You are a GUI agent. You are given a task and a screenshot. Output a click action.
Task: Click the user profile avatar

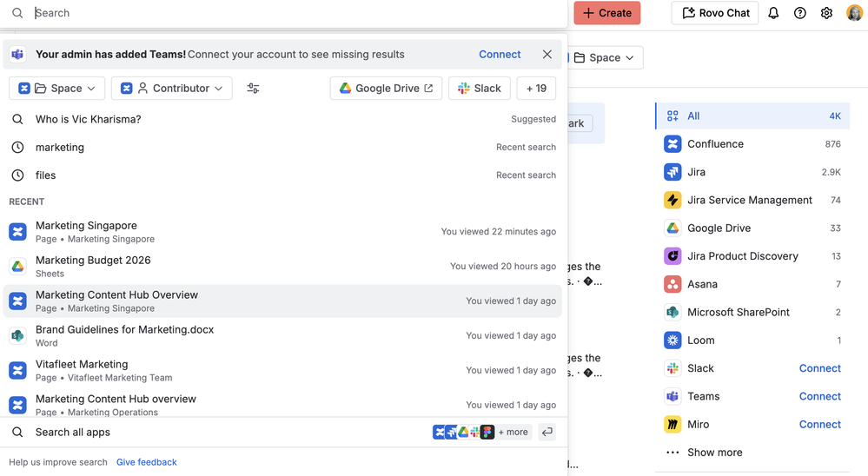[854, 13]
